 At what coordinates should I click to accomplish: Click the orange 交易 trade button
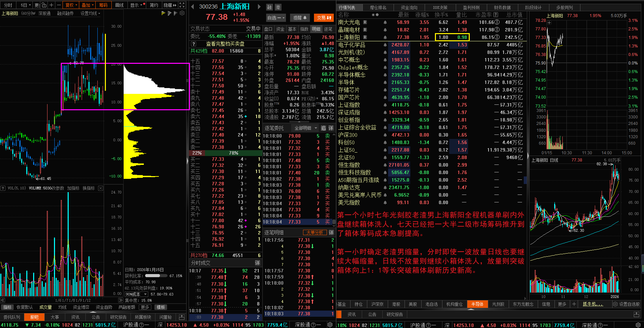324,18
